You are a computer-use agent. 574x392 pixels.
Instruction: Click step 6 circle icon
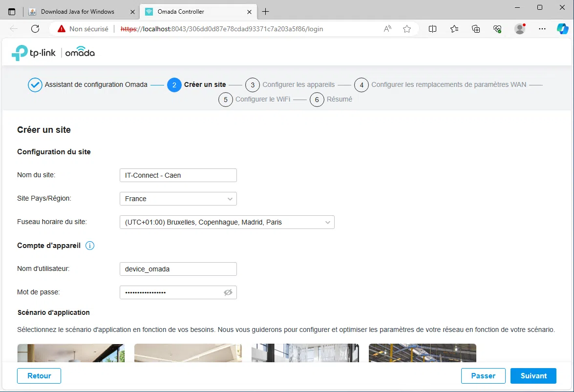(317, 100)
